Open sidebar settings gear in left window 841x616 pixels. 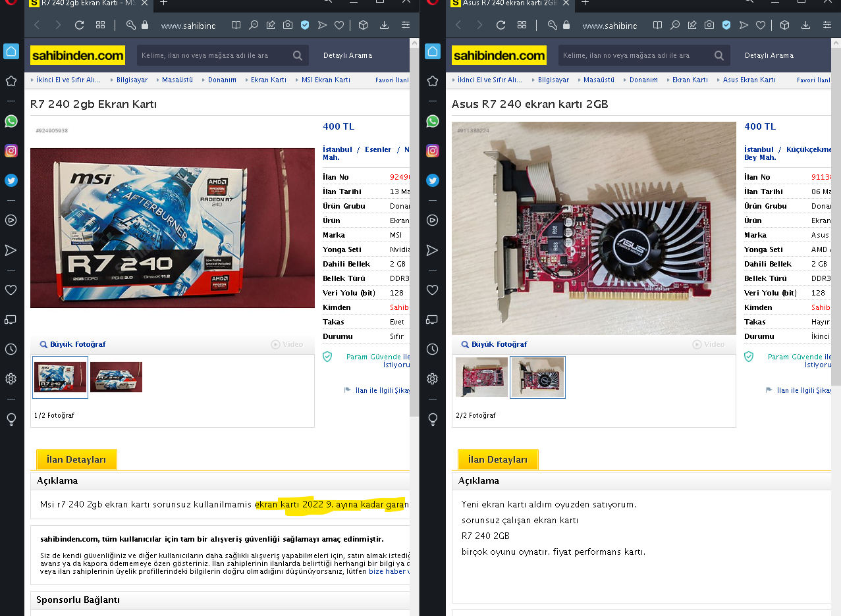(11, 378)
